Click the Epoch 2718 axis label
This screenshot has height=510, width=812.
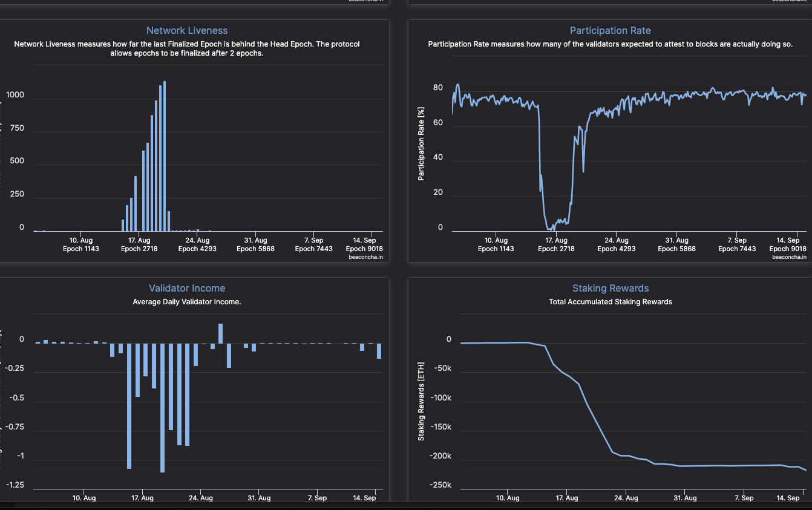tap(139, 248)
